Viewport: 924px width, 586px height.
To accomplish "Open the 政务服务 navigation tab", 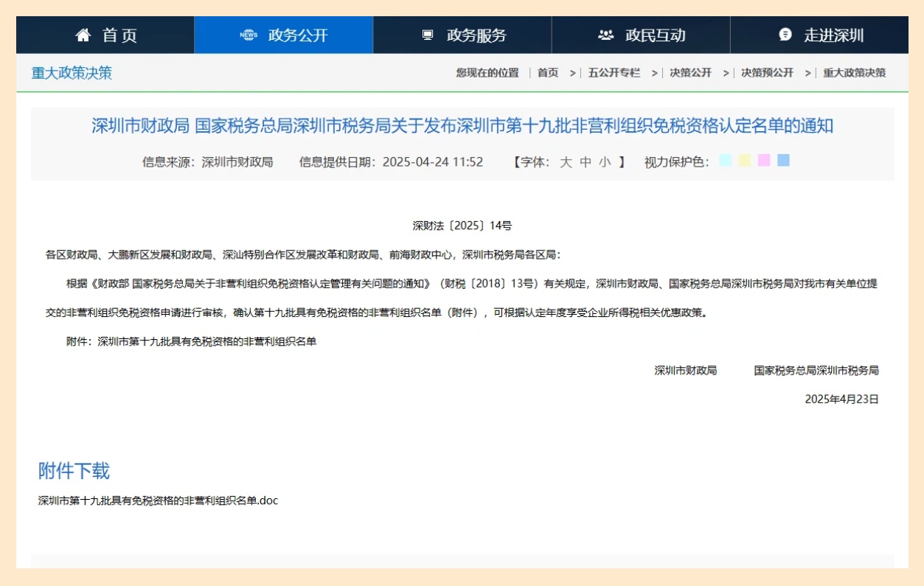I will click(476, 35).
